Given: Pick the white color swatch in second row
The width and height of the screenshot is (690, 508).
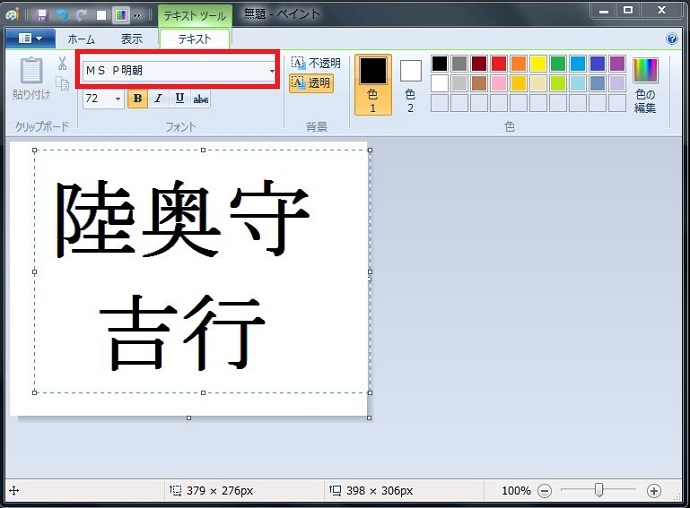Looking at the screenshot, I should tap(439, 83).
